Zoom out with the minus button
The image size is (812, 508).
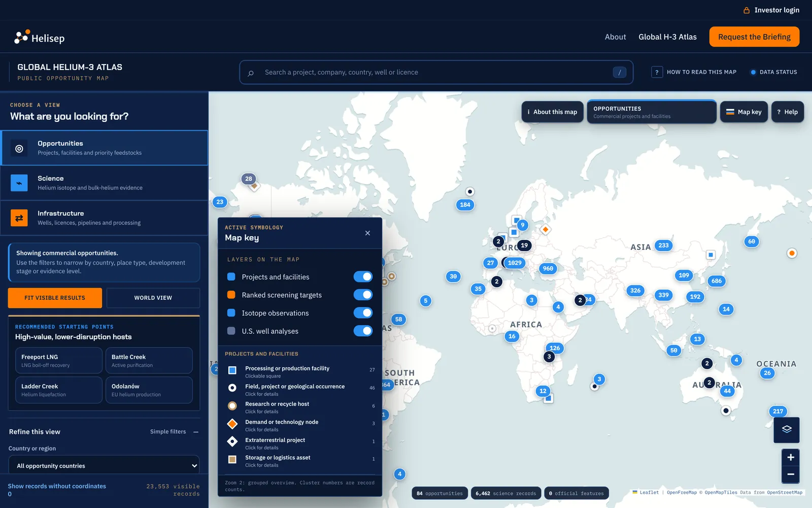(x=791, y=474)
